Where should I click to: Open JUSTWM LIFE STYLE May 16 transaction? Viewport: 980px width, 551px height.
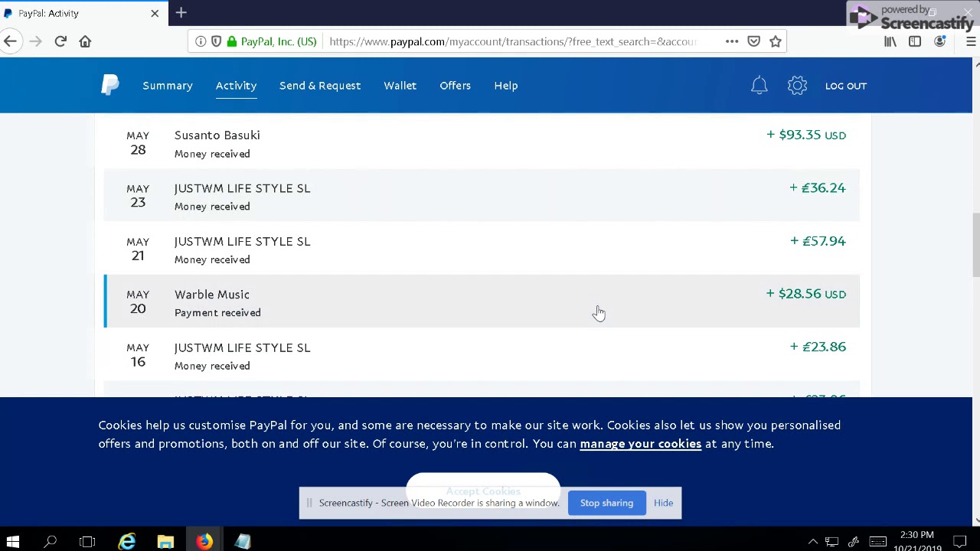point(482,355)
